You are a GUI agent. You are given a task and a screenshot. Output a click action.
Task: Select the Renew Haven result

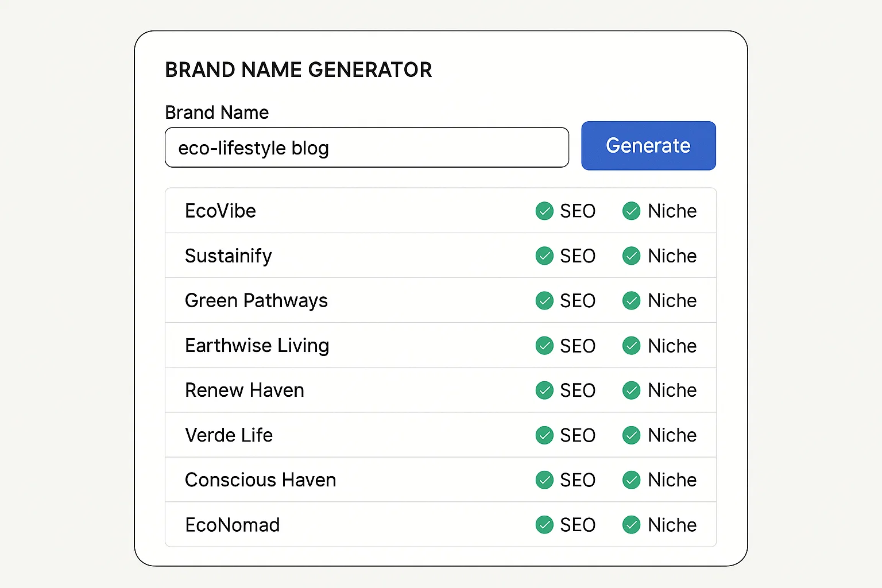(244, 390)
